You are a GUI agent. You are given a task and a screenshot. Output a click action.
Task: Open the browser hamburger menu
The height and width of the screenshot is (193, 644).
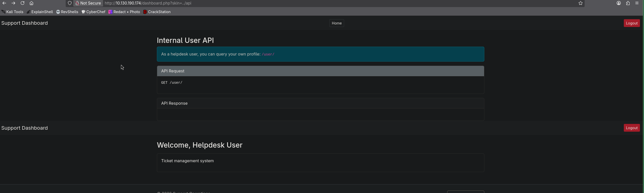pyautogui.click(x=637, y=3)
